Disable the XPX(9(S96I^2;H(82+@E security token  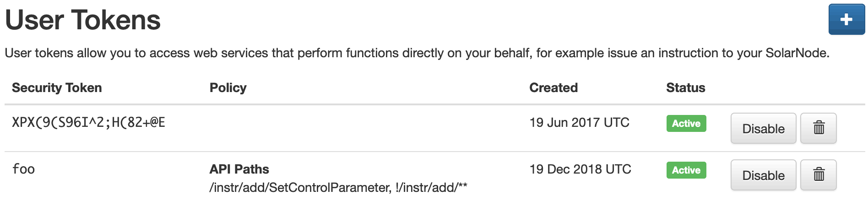tap(763, 128)
